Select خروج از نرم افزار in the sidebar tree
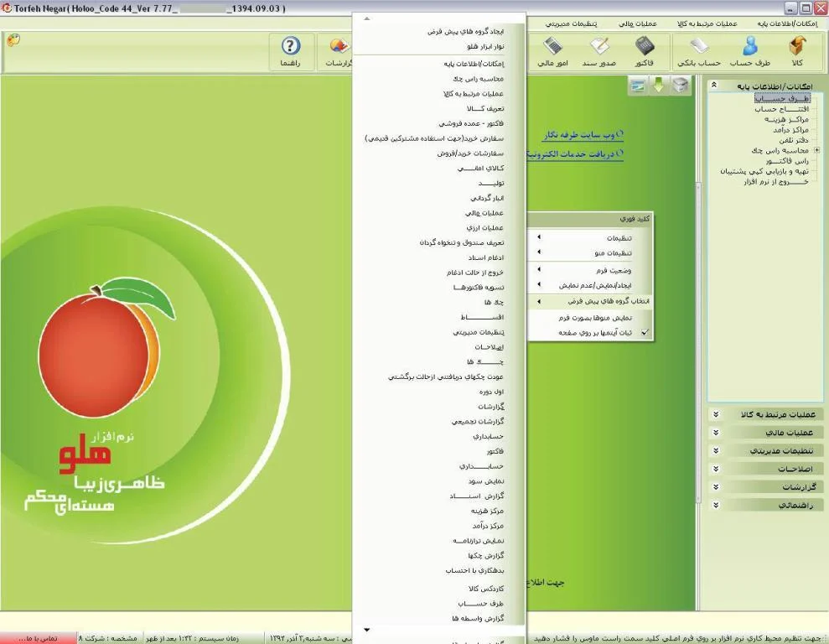 click(776, 182)
